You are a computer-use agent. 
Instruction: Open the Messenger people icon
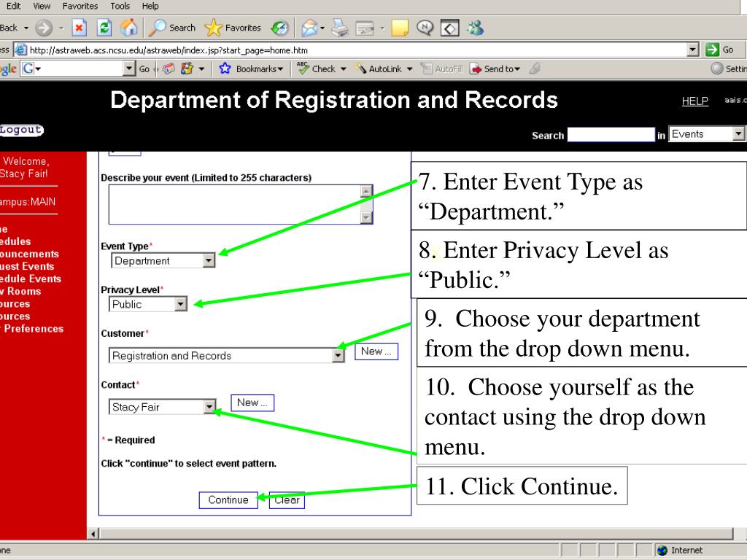[x=475, y=28]
